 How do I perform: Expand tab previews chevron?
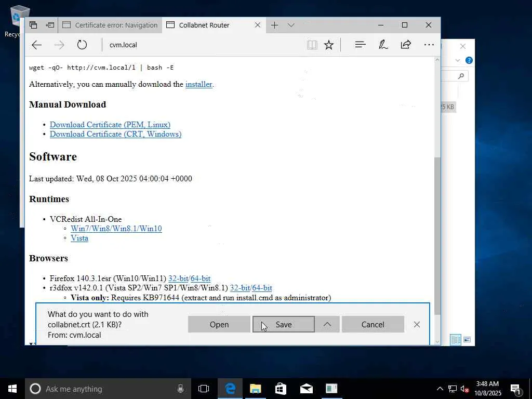pos(291,25)
